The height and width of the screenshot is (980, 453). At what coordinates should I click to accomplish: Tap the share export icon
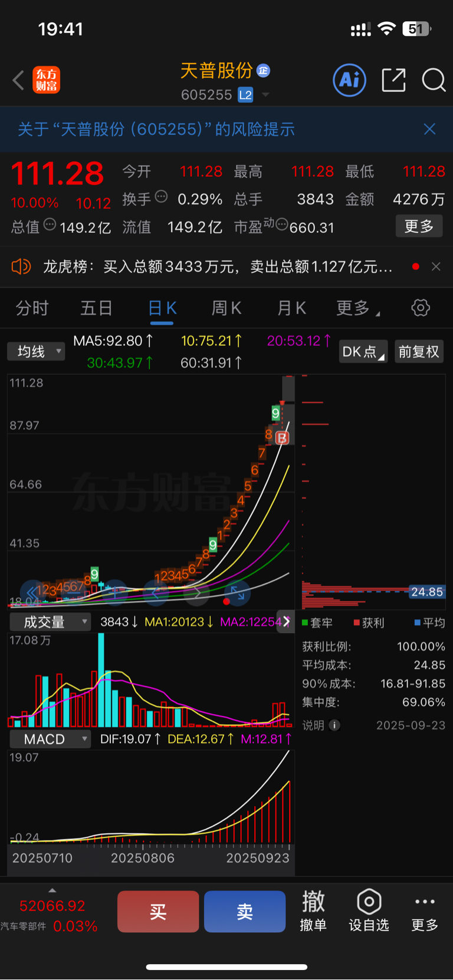(x=394, y=80)
